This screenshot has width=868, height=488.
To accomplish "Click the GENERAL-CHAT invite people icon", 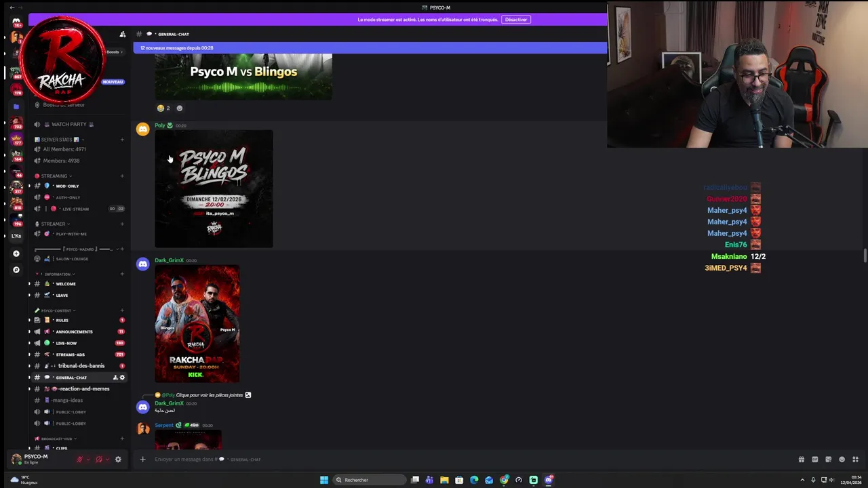I will (115, 378).
